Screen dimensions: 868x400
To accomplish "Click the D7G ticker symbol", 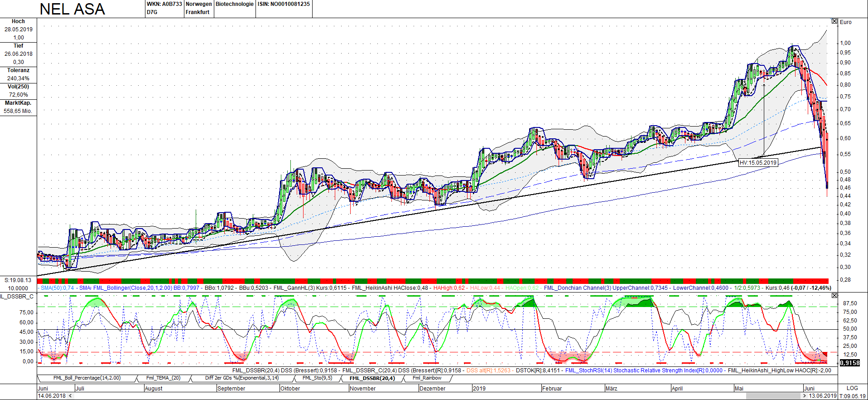I will (152, 12).
